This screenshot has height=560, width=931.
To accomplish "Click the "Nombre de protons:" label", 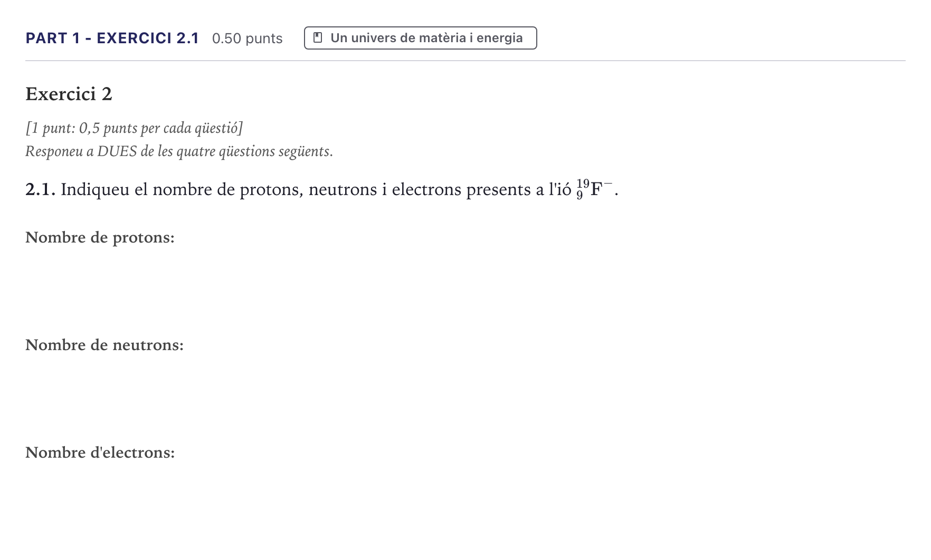I will [x=100, y=238].
